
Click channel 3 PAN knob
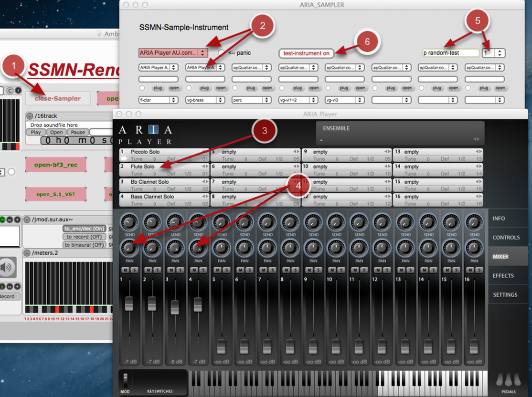[175, 248]
